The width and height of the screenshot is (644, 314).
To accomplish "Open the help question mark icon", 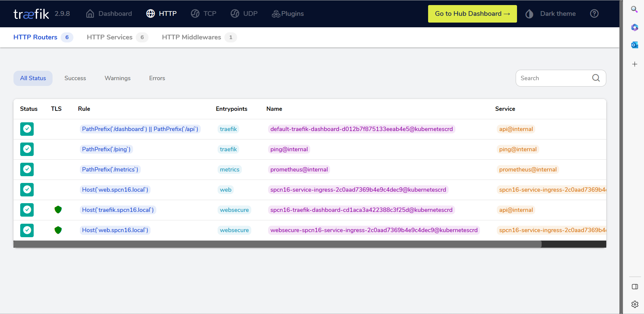I will 594,13.
